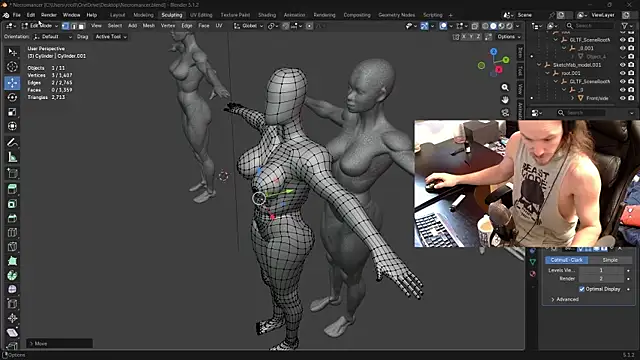
Task: Select the Loop Cut tool
Action: point(12,232)
